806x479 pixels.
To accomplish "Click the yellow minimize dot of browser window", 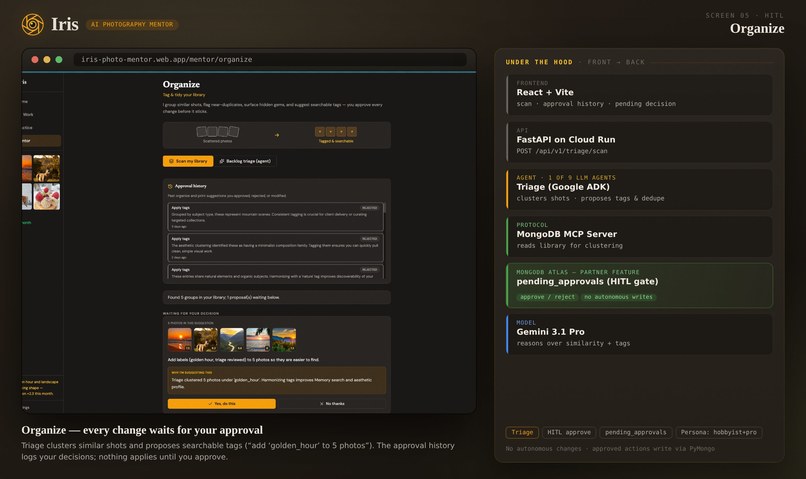I will (47, 60).
